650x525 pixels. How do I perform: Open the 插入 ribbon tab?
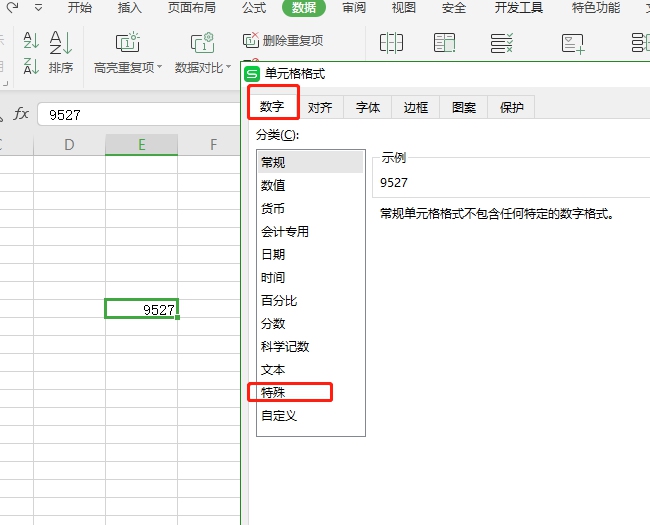[129, 7]
